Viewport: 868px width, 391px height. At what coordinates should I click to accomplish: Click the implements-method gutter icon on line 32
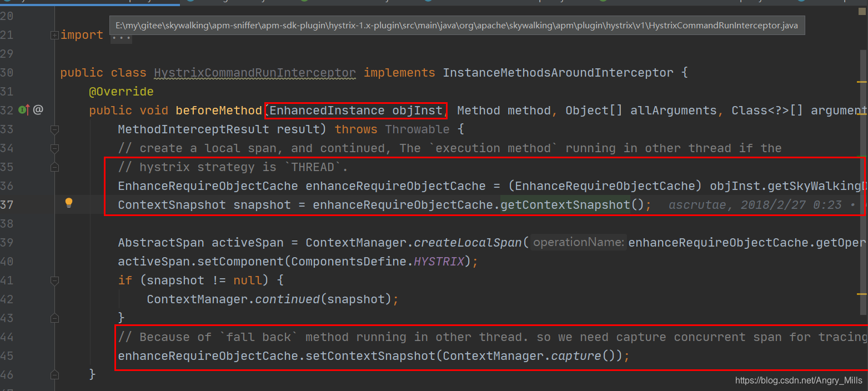tap(23, 110)
